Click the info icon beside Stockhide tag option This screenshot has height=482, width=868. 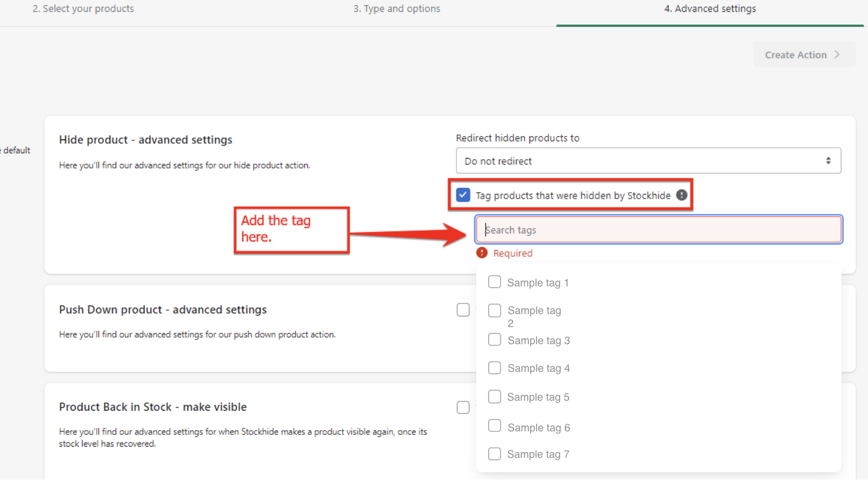(682, 195)
